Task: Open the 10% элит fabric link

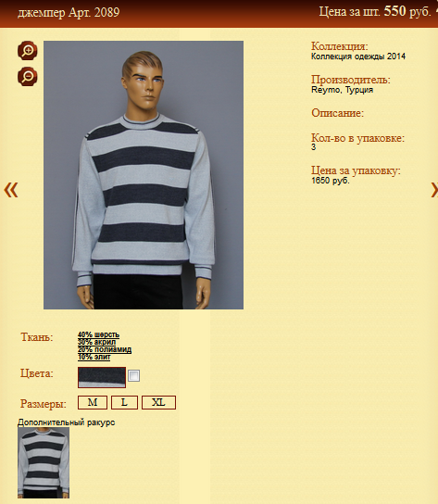Action: (x=94, y=357)
